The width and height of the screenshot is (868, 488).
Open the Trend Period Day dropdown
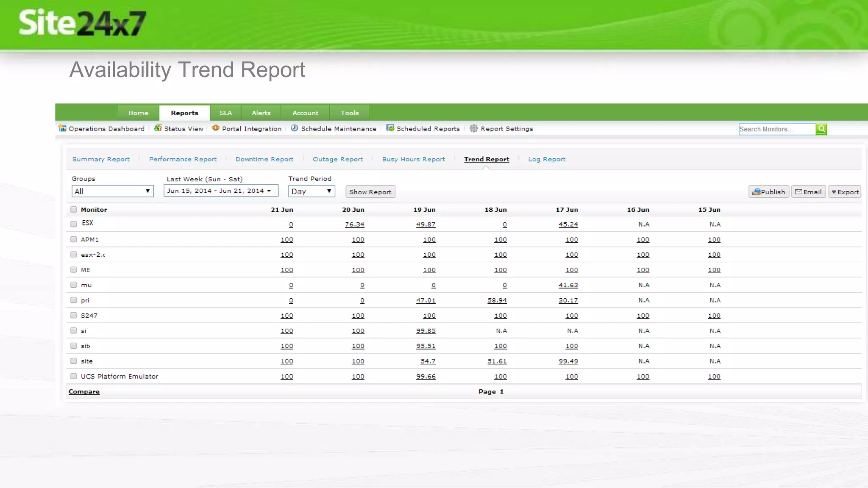click(x=311, y=191)
